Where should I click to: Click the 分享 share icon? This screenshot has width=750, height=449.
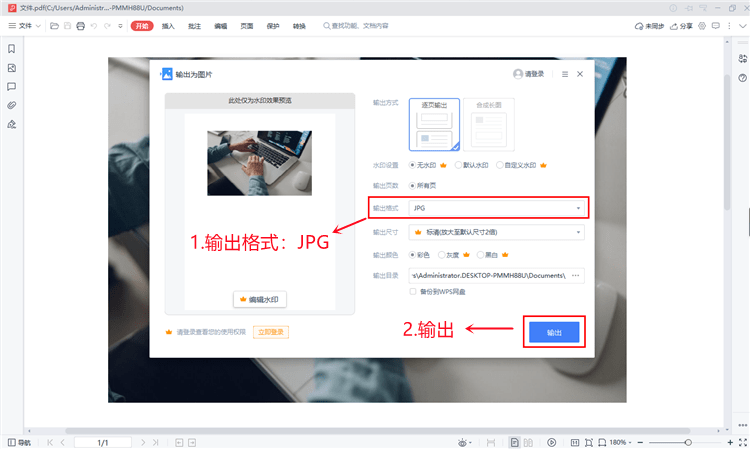point(681,26)
